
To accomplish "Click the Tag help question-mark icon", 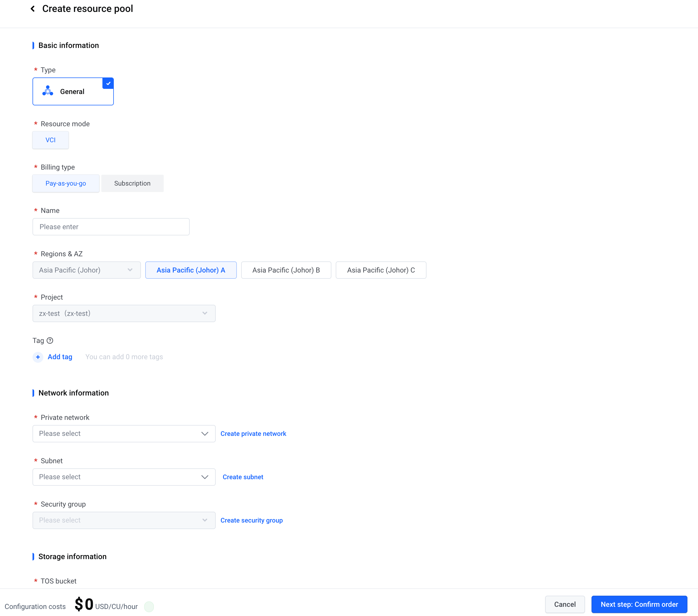I will pos(50,341).
